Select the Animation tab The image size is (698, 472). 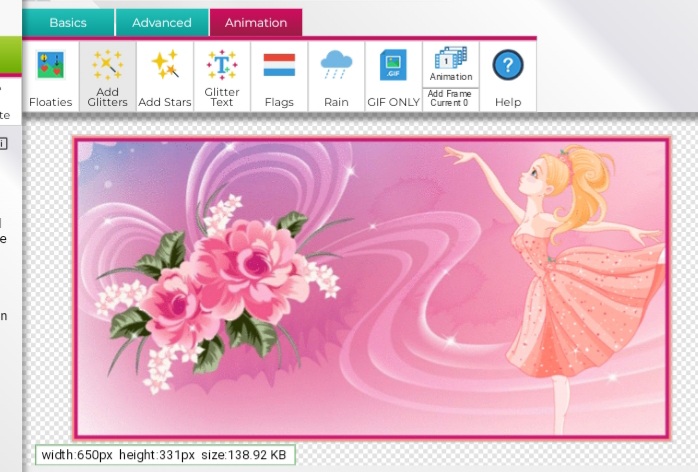(255, 22)
